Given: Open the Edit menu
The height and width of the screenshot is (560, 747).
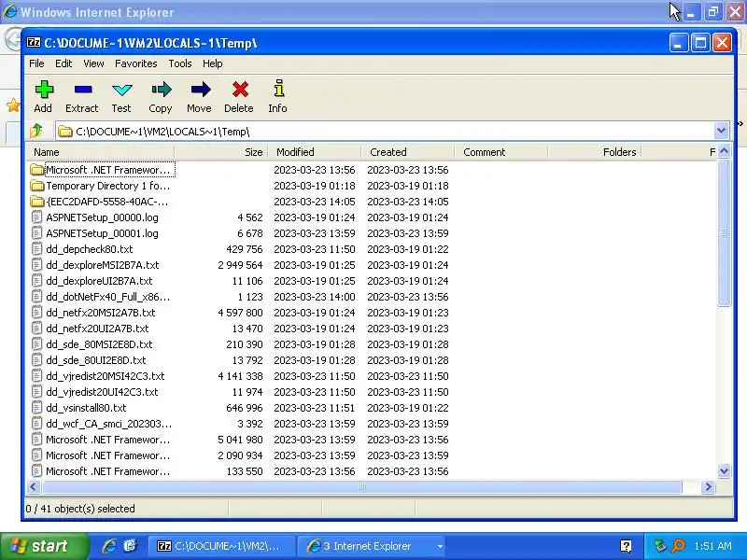Looking at the screenshot, I should [63, 63].
